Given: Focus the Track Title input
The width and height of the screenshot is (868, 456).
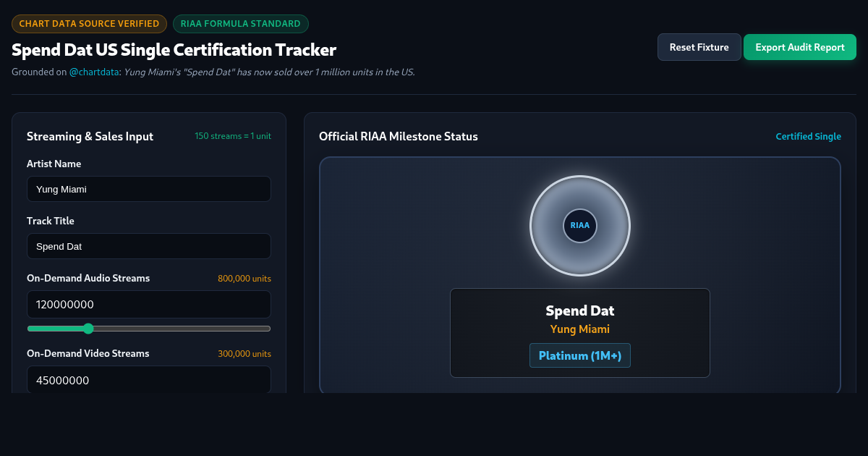Looking at the screenshot, I should click(x=149, y=246).
